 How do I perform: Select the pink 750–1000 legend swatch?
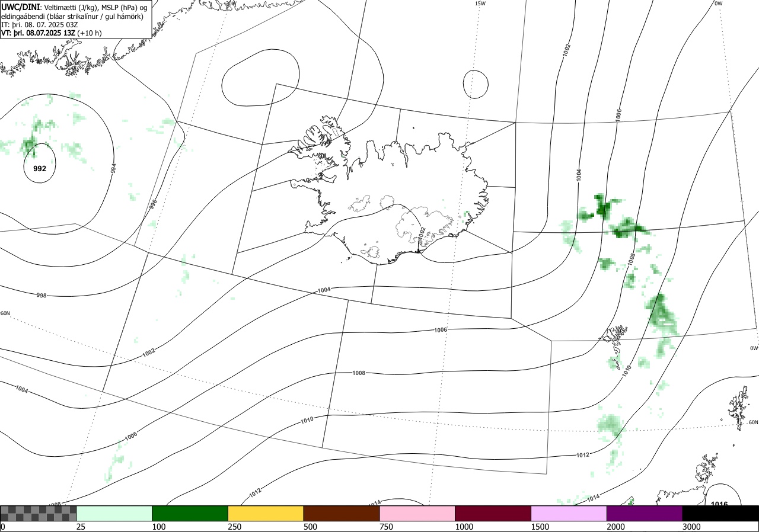tap(417, 513)
